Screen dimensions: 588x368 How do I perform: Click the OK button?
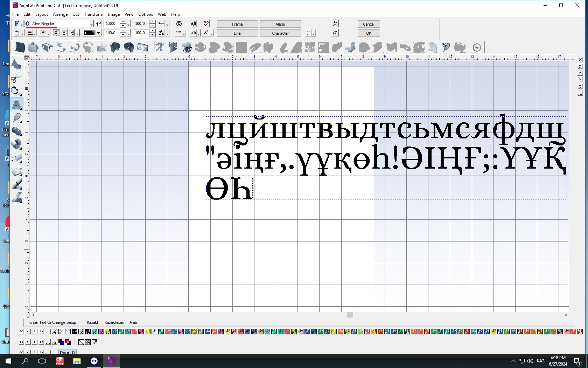click(x=369, y=33)
